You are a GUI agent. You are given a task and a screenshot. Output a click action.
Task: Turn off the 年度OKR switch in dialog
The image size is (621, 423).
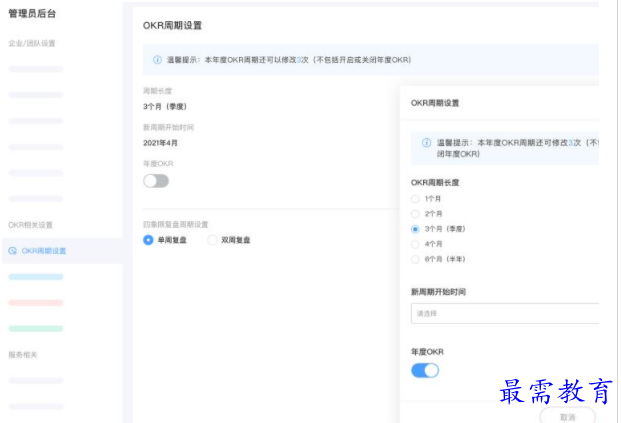coord(425,371)
